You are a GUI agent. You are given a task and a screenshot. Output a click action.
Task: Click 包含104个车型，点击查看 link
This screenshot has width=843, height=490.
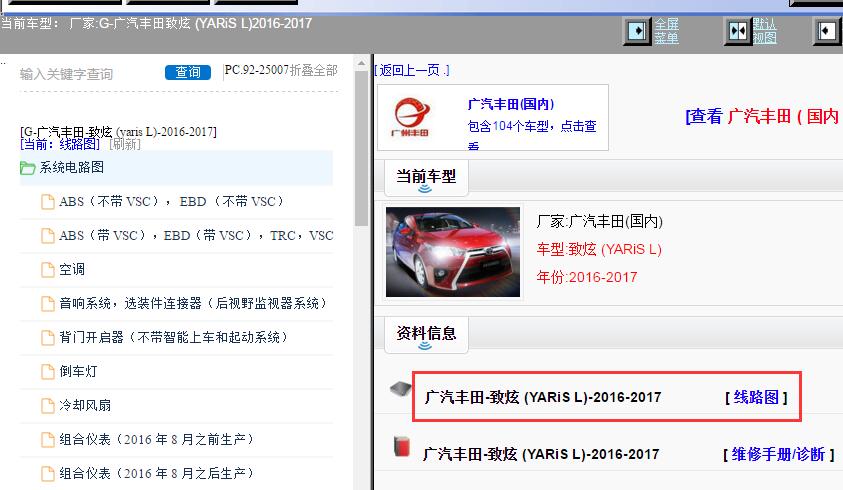[x=532, y=134]
